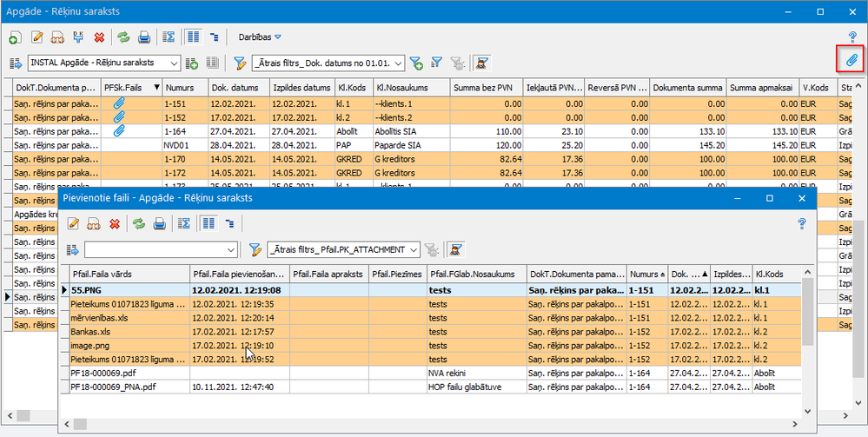This screenshot has width=868, height=437.
Task: Toggle the column grid view in attachments window
Action: click(209, 223)
